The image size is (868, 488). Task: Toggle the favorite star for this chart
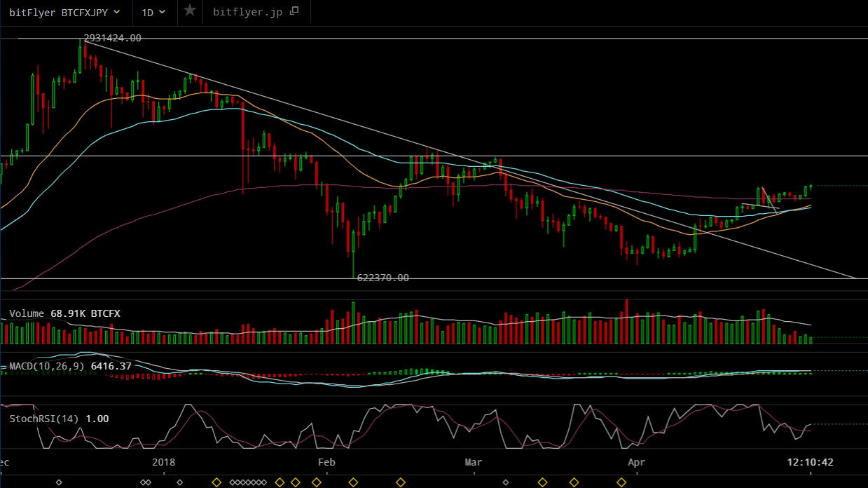tap(189, 11)
